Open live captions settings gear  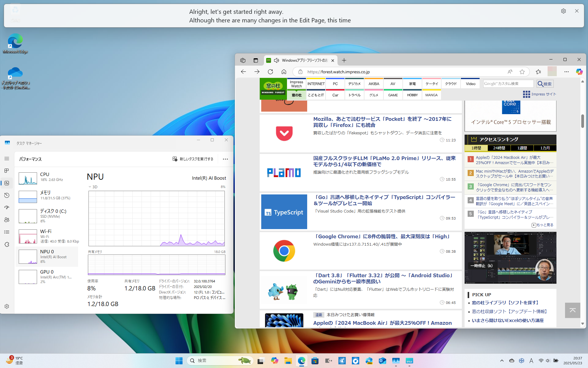click(x=563, y=11)
